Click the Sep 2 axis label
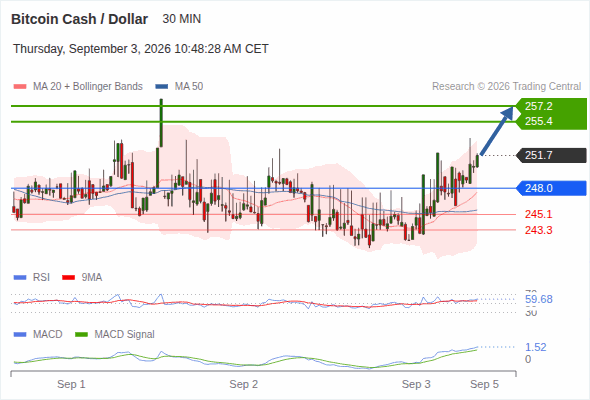The image size is (590, 400). click(x=244, y=384)
